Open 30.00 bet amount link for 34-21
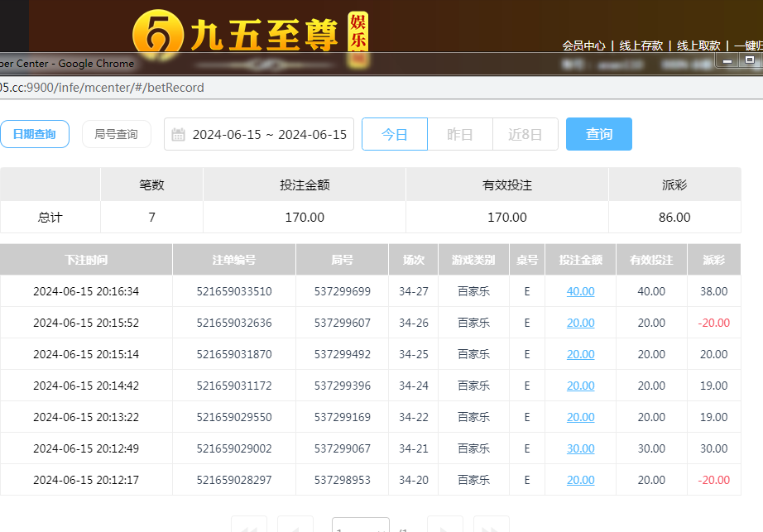The height and width of the screenshot is (532, 763). coord(581,448)
